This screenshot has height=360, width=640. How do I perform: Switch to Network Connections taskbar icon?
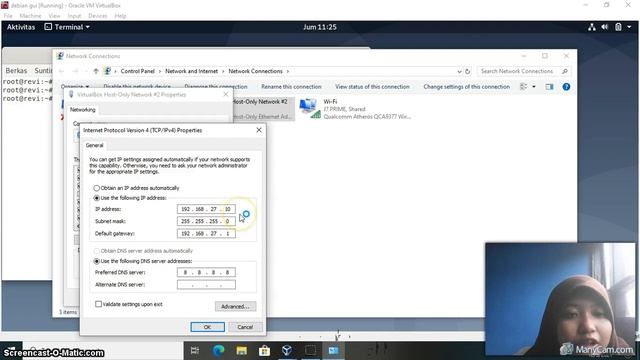333,350
